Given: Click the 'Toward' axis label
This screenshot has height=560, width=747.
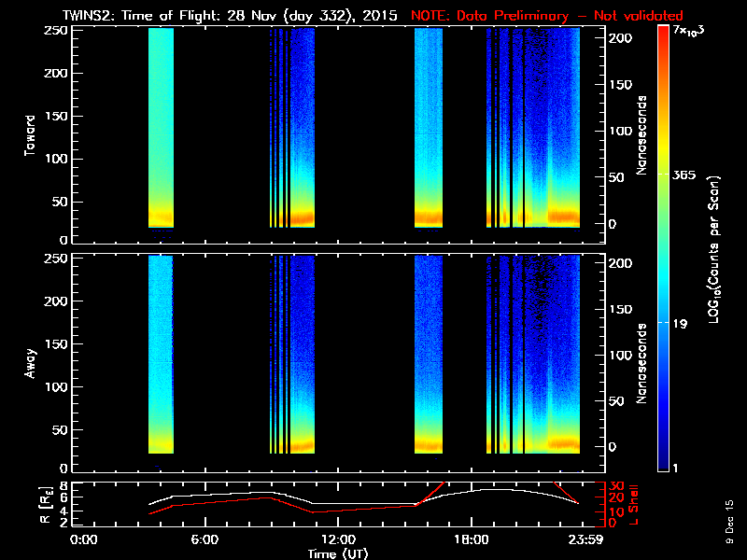Looking at the screenshot, I should point(31,135).
